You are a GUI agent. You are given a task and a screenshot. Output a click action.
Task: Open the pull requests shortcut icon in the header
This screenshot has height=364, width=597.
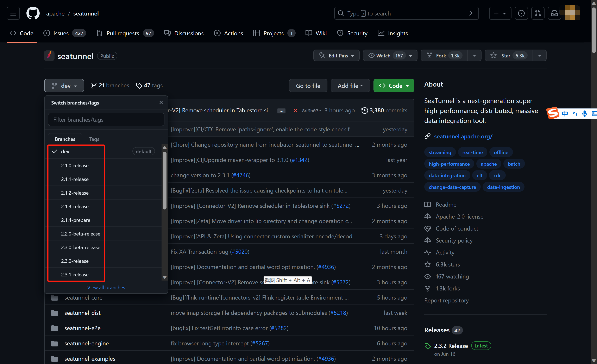pos(538,13)
